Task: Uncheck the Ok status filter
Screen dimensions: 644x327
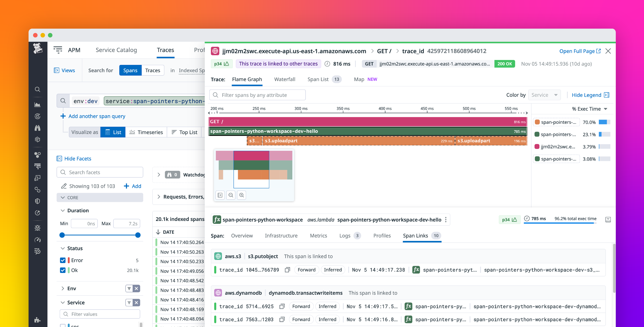Action: 63,270
